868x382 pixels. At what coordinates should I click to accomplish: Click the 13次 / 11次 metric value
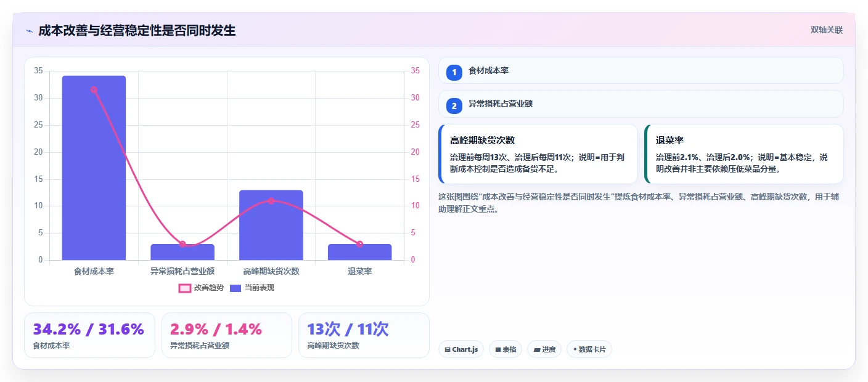pos(348,329)
